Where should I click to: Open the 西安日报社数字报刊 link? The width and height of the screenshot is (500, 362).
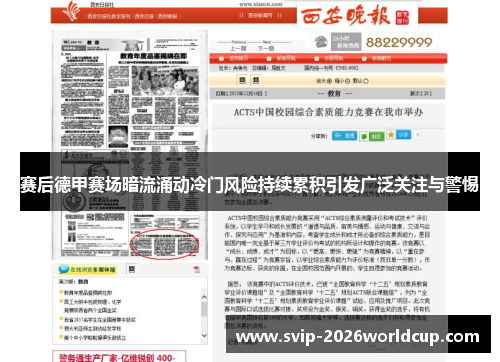(108, 16)
